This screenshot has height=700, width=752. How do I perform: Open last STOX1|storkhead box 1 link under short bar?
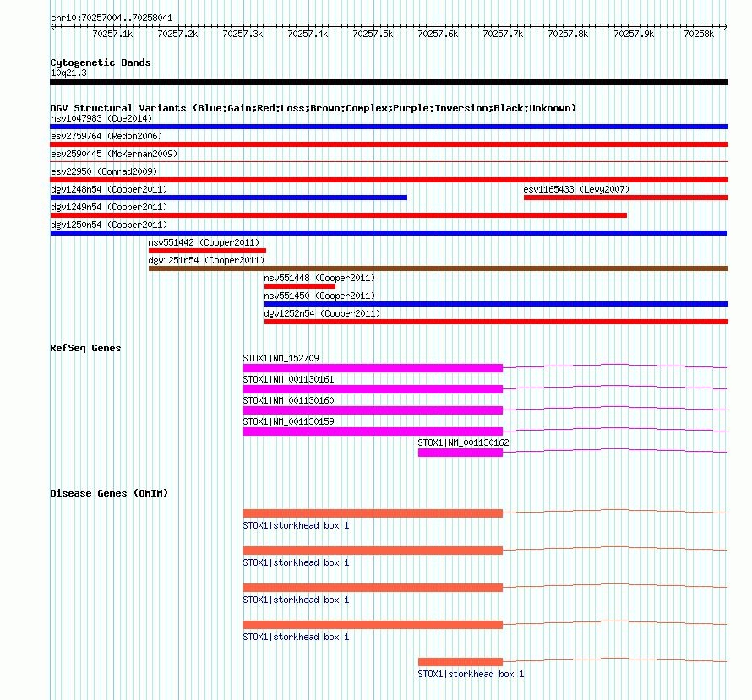pyautogui.click(x=471, y=674)
